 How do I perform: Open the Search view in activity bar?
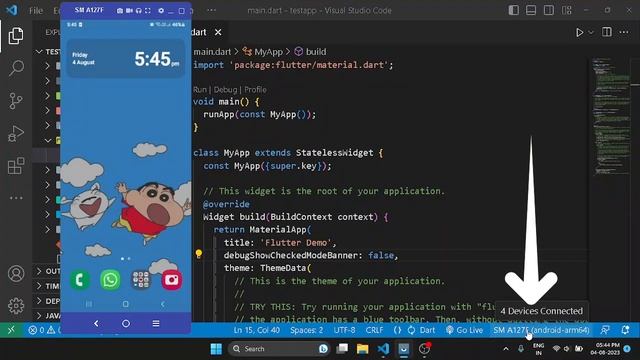pyautogui.click(x=16, y=68)
